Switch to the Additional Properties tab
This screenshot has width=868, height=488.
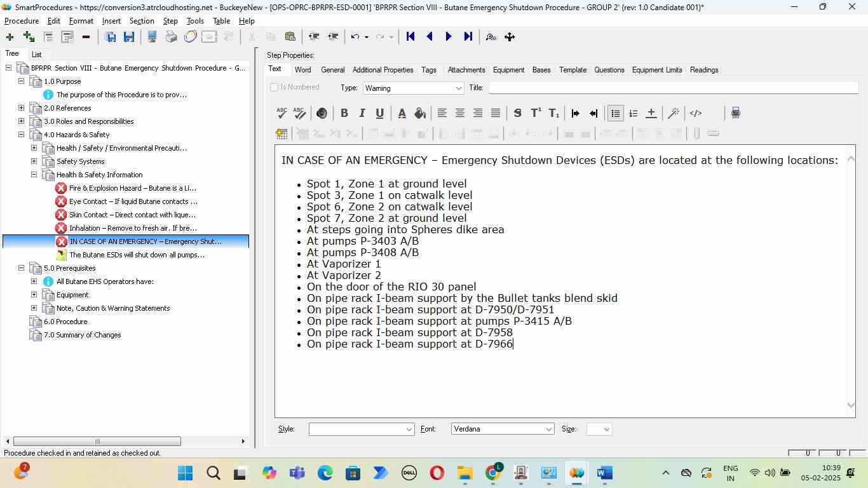(x=383, y=70)
